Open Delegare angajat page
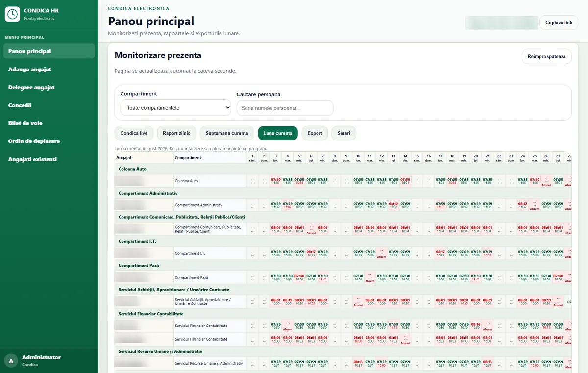Image resolution: width=588 pixels, height=373 pixels. coord(49,87)
